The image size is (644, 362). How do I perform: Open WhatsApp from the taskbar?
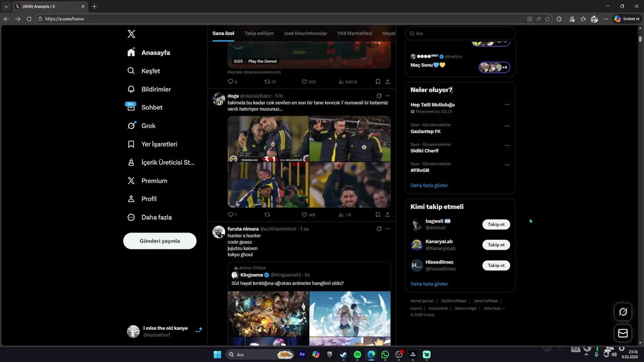click(385, 354)
